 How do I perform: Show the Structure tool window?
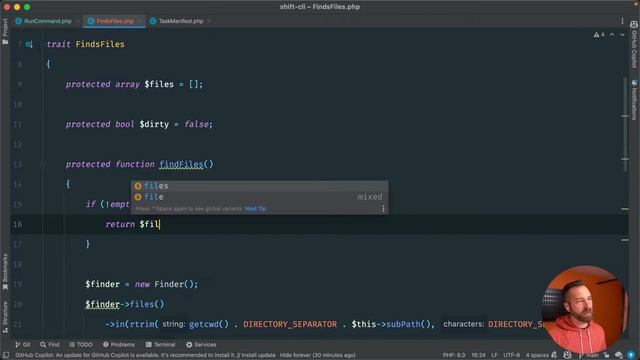pos(5,317)
